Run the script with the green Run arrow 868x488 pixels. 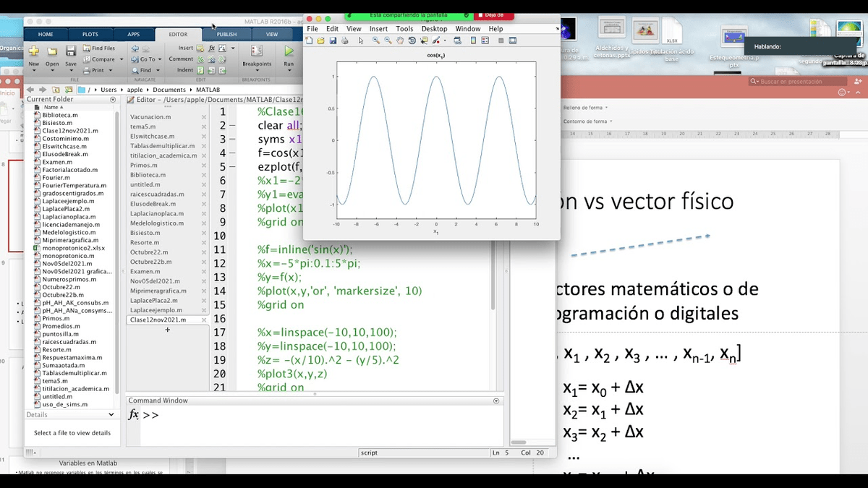pos(289,51)
